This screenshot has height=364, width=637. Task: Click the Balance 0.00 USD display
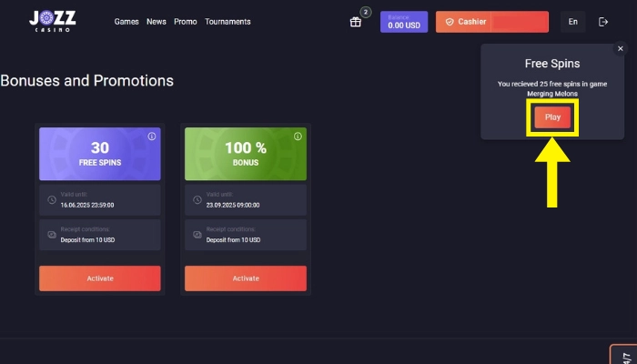tap(403, 22)
